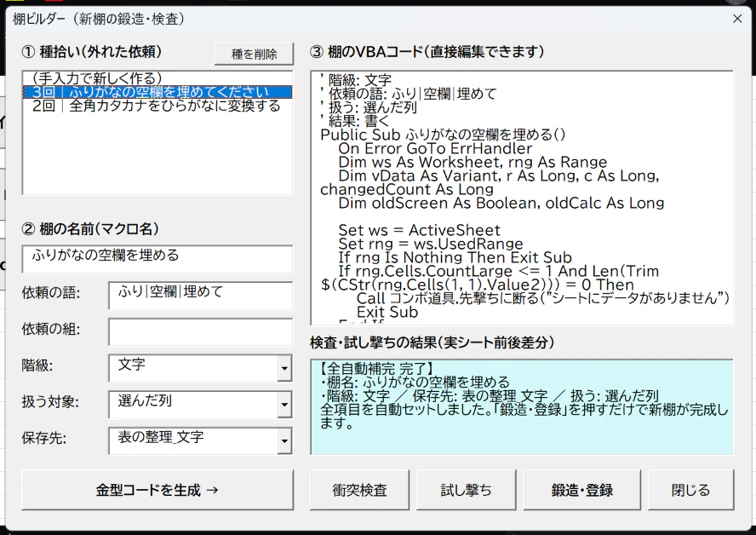Click the 検査・試し撃ちの結果 output box
756x535 pixels.
(522, 406)
